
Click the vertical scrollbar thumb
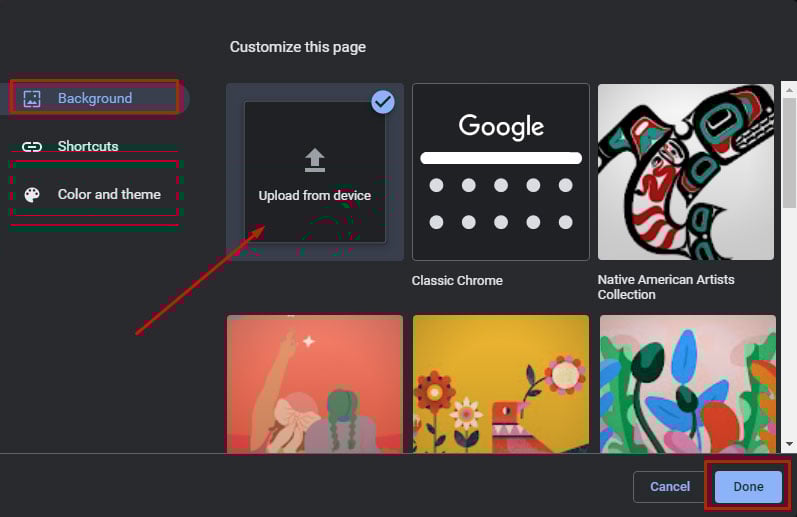point(789,153)
